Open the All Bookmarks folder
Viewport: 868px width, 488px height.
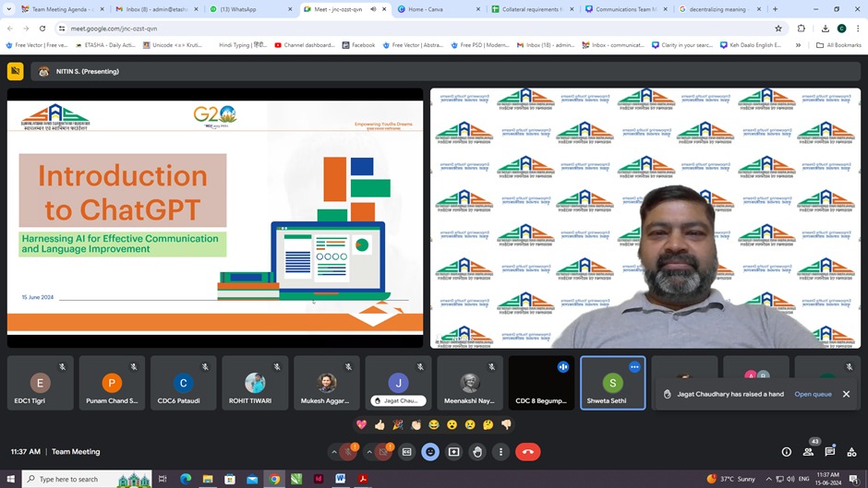tap(838, 45)
